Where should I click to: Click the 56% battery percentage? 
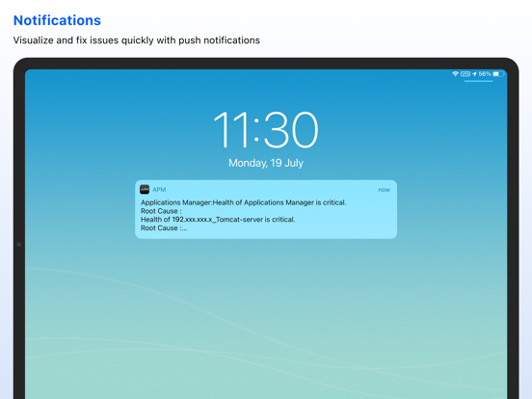pos(485,74)
